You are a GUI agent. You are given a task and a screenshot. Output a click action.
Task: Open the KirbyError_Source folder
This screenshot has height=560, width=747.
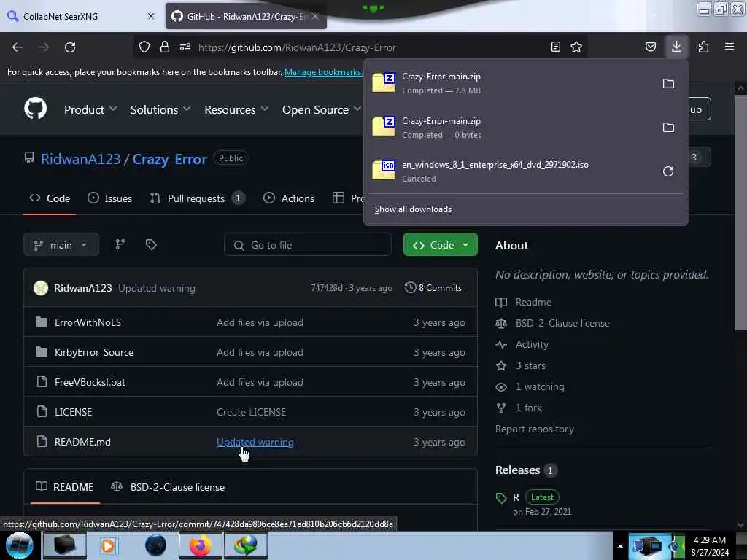tap(94, 352)
